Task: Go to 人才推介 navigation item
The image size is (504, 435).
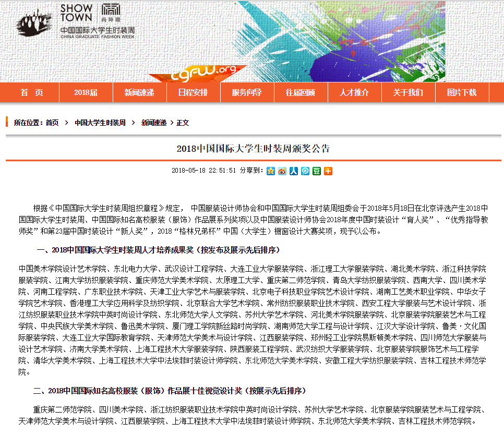Action: [354, 93]
